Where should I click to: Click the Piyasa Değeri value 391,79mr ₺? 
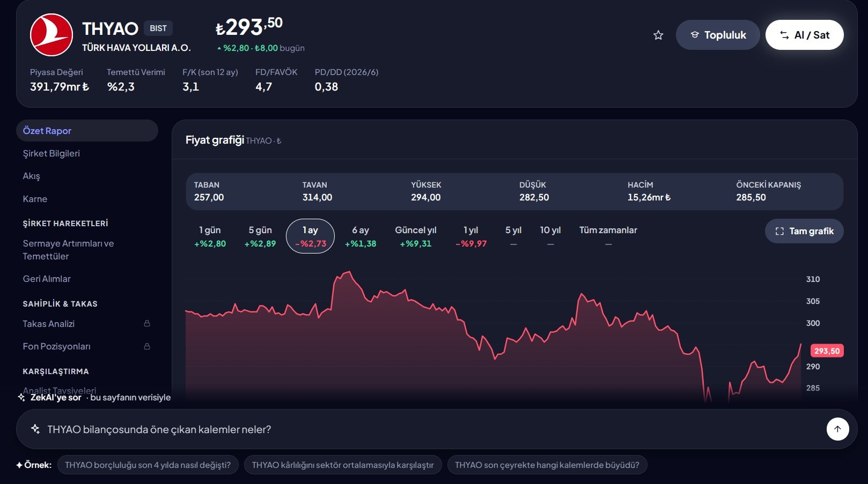tap(60, 87)
